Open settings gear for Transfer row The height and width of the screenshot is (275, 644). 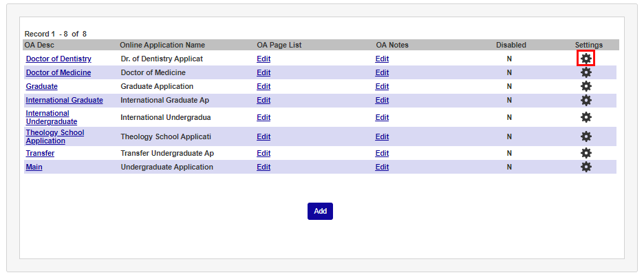[586, 153]
